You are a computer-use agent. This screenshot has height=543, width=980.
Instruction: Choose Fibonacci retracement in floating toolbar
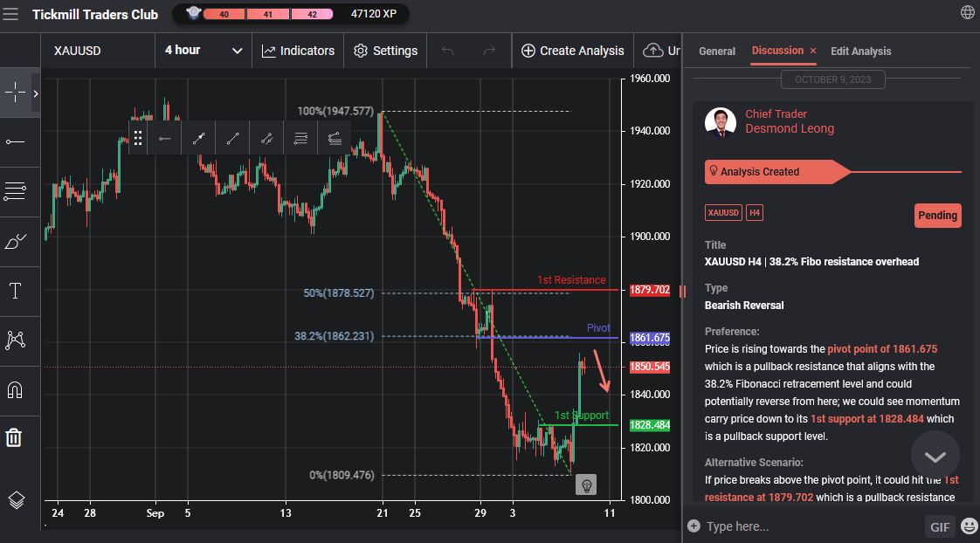pyautogui.click(x=300, y=139)
